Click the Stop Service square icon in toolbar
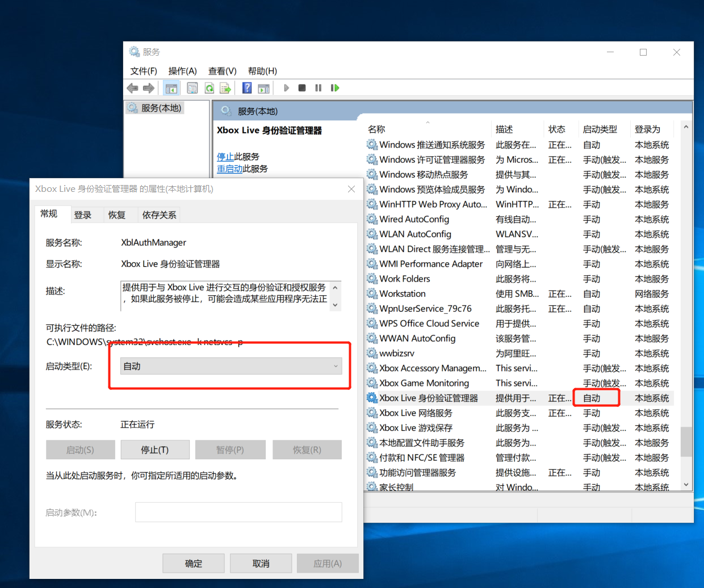The image size is (704, 588). click(x=302, y=88)
